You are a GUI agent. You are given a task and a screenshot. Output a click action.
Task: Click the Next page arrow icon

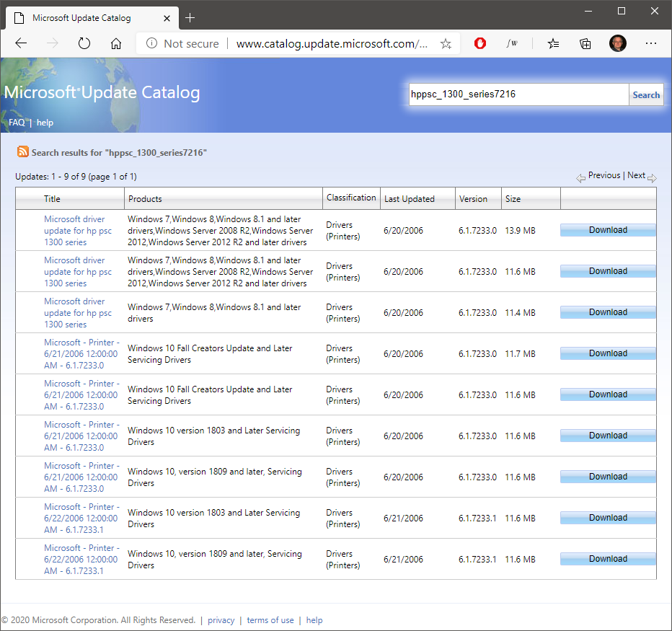pyautogui.click(x=652, y=178)
